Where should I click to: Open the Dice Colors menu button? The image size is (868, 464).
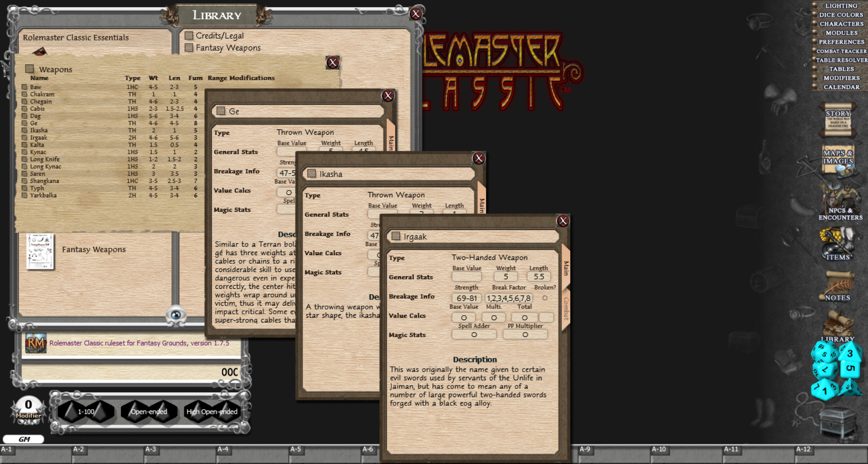[841, 15]
